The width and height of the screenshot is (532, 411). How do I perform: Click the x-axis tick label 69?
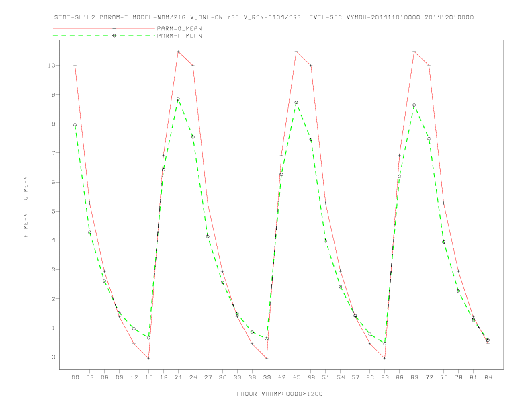coord(414,377)
